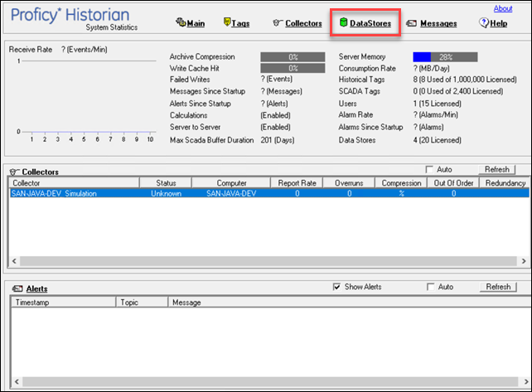The height and width of the screenshot is (392, 532).
Task: Click the Alerts scrollbar left arrow
Action: (x=17, y=381)
